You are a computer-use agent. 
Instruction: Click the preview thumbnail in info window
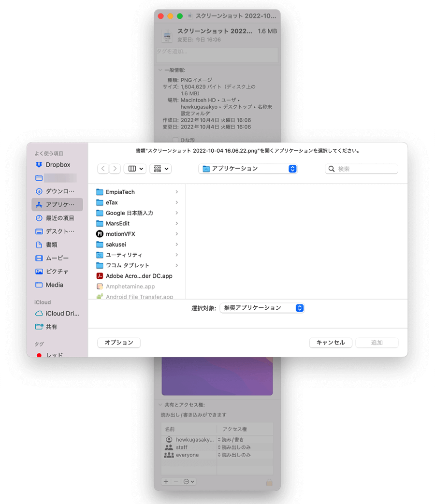pyautogui.click(x=217, y=376)
